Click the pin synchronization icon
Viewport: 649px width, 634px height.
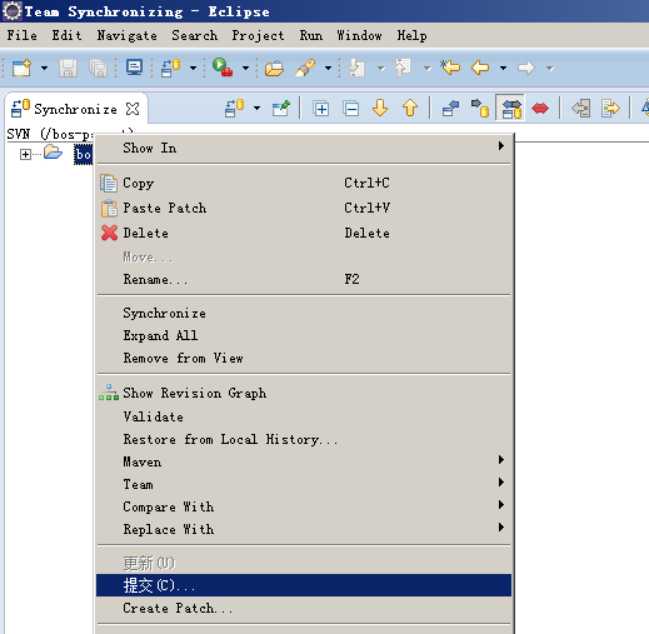click(x=281, y=108)
